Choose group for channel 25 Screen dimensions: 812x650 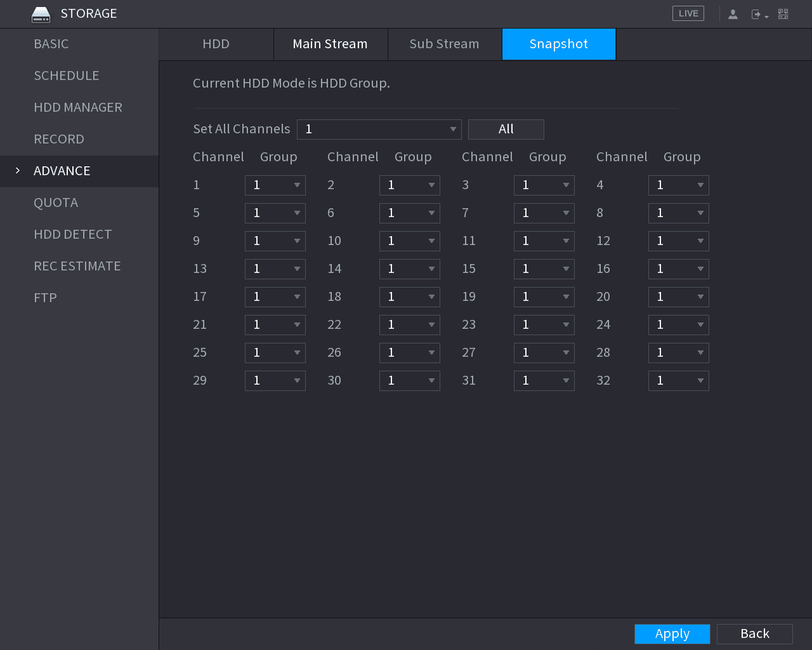275,352
